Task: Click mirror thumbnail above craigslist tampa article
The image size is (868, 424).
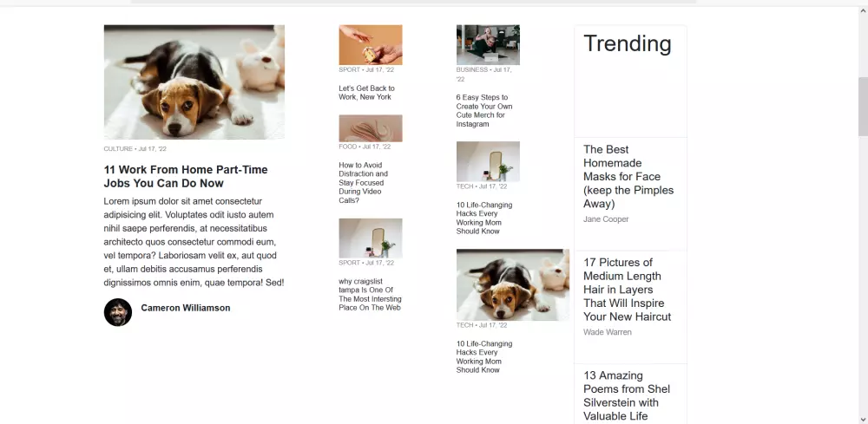Action: click(x=371, y=238)
